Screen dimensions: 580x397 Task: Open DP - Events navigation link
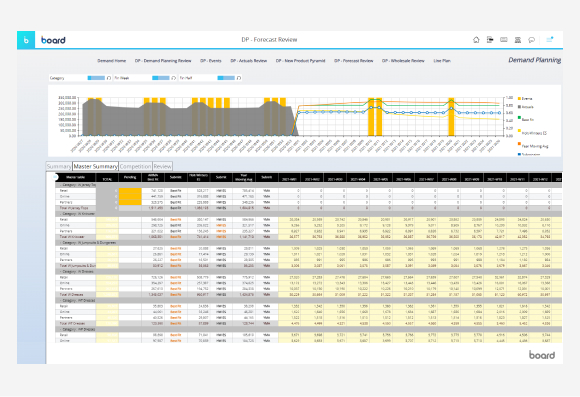click(x=211, y=61)
